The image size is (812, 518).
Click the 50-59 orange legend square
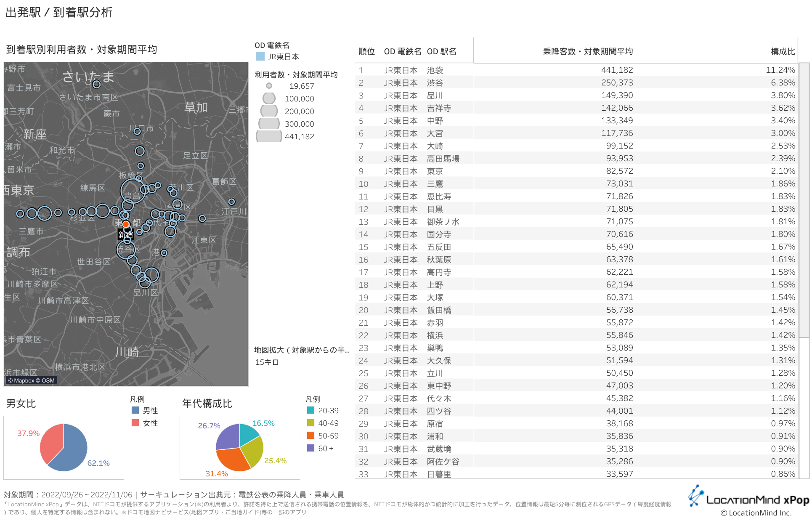(311, 436)
